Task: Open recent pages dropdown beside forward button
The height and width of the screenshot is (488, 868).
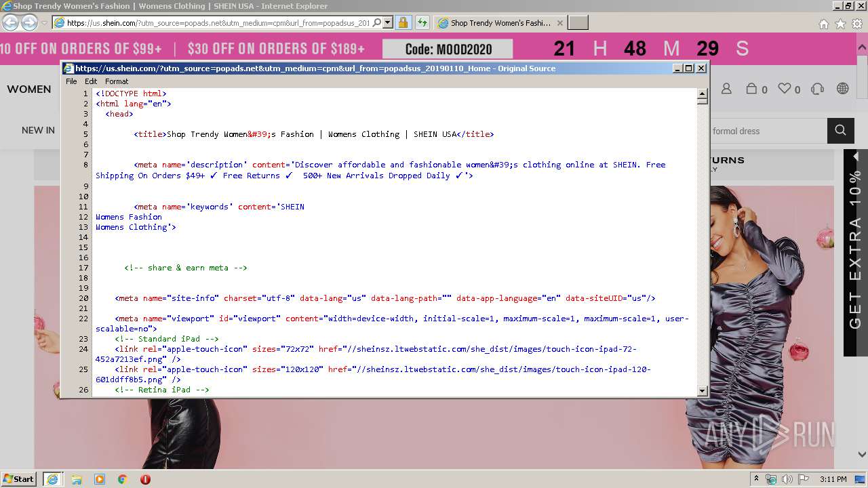Action: click(44, 23)
